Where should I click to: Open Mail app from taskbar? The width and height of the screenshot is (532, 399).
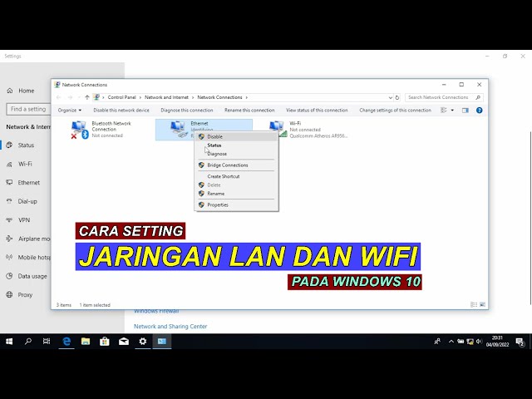point(124,342)
